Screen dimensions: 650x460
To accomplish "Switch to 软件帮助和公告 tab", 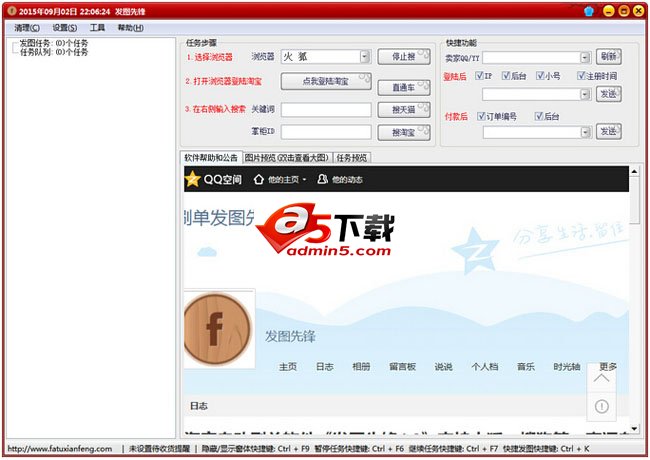I will (x=211, y=157).
